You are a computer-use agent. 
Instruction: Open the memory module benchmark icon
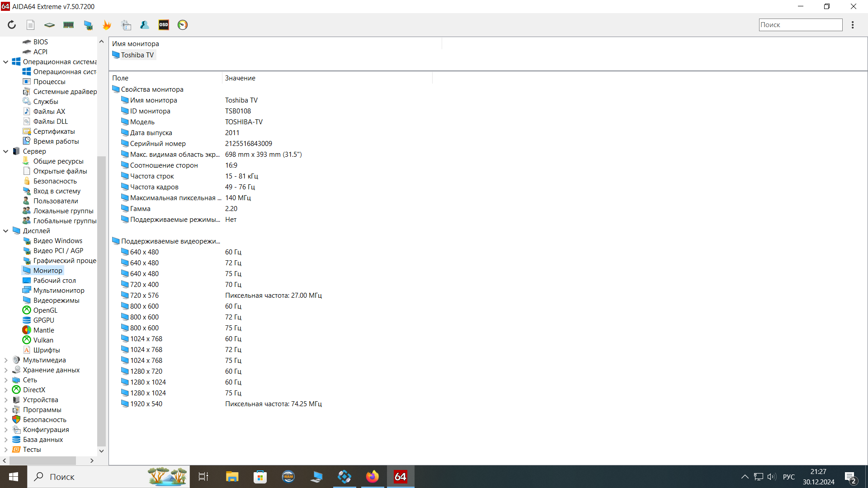click(69, 25)
